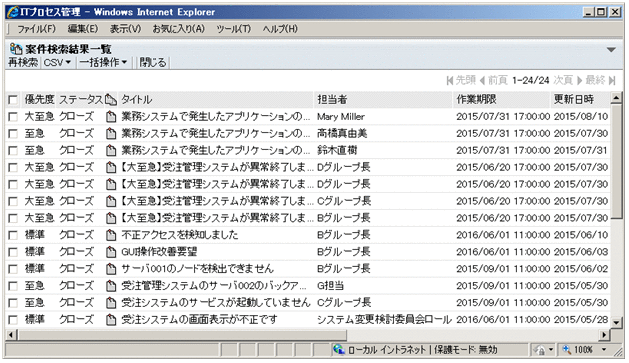Select title 不正アクセスを検知しました
Screen dimensions: 629x363
coord(180,235)
